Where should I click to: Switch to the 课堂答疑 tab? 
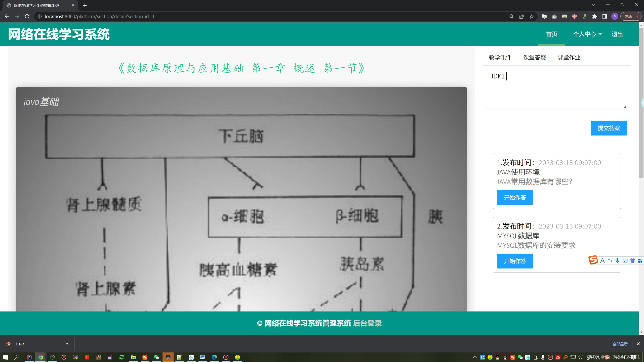coord(535,58)
